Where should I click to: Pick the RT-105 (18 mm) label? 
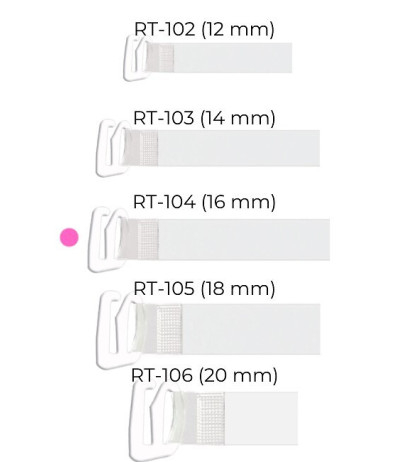(x=204, y=288)
